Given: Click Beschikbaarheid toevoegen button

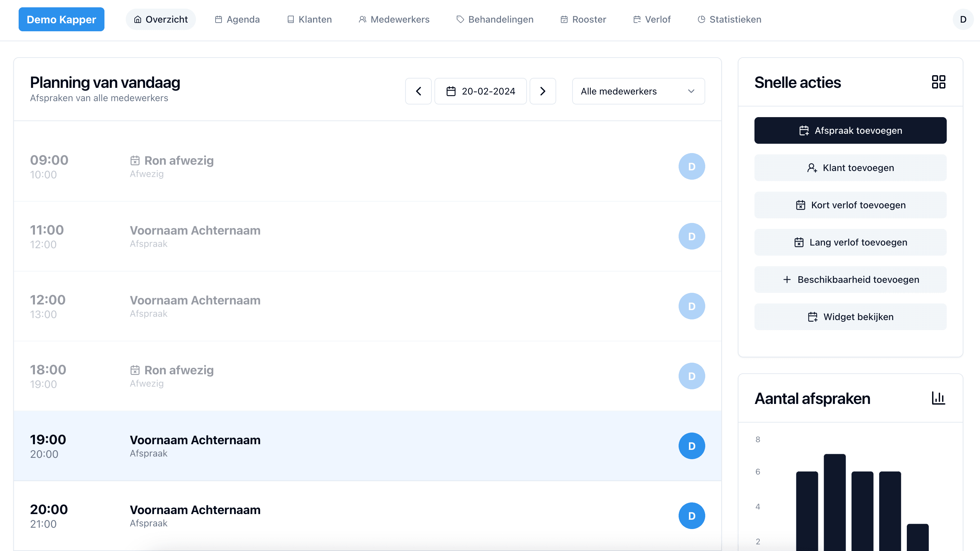Looking at the screenshot, I should coord(850,280).
